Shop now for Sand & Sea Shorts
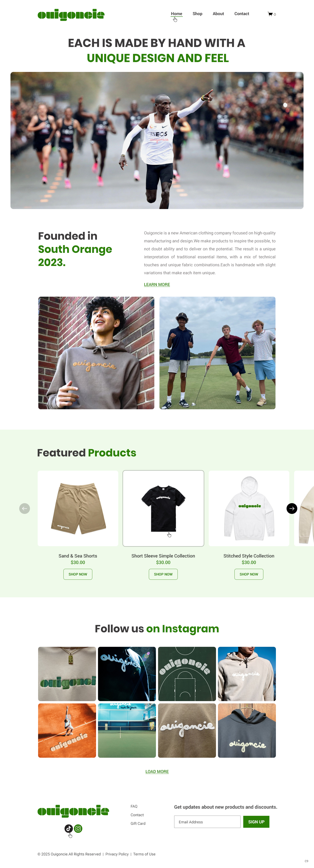314x868 pixels. [78, 574]
